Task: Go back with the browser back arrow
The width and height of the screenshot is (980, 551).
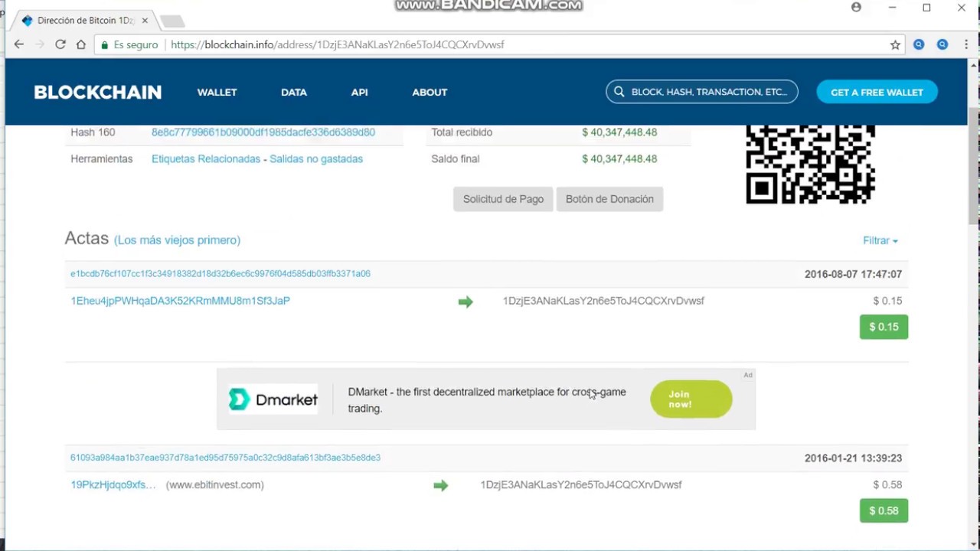Action: 18,44
